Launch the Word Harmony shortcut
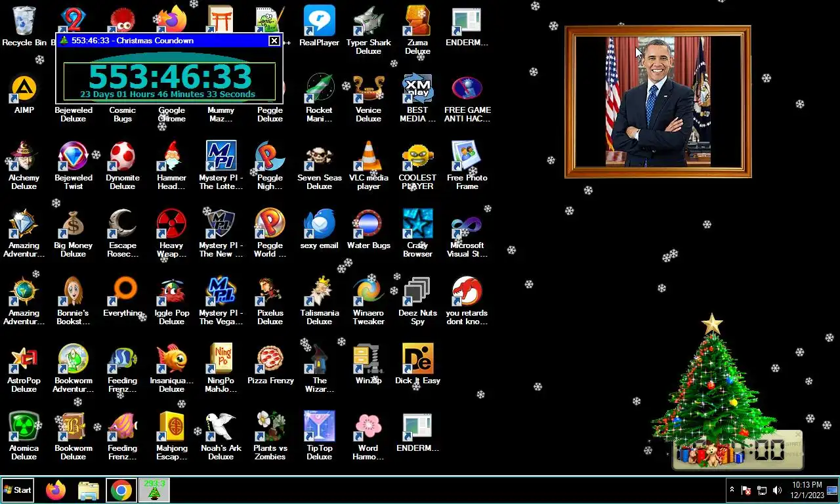 pyautogui.click(x=369, y=436)
